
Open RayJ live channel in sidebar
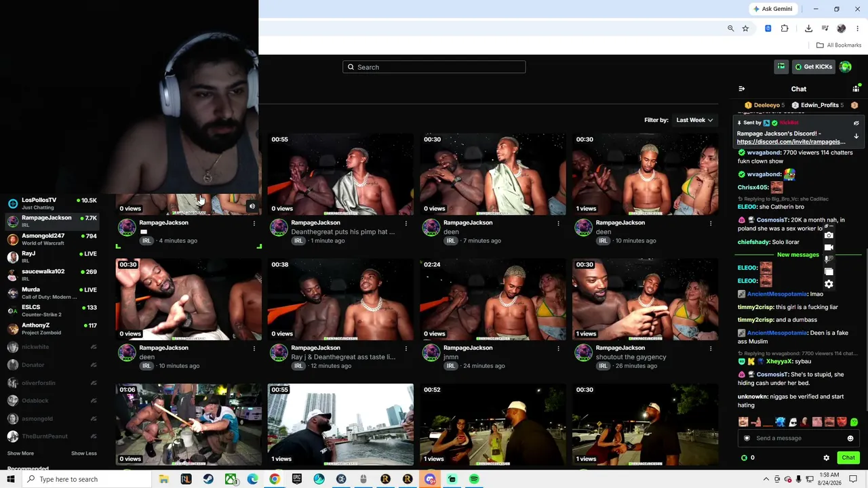(52, 256)
